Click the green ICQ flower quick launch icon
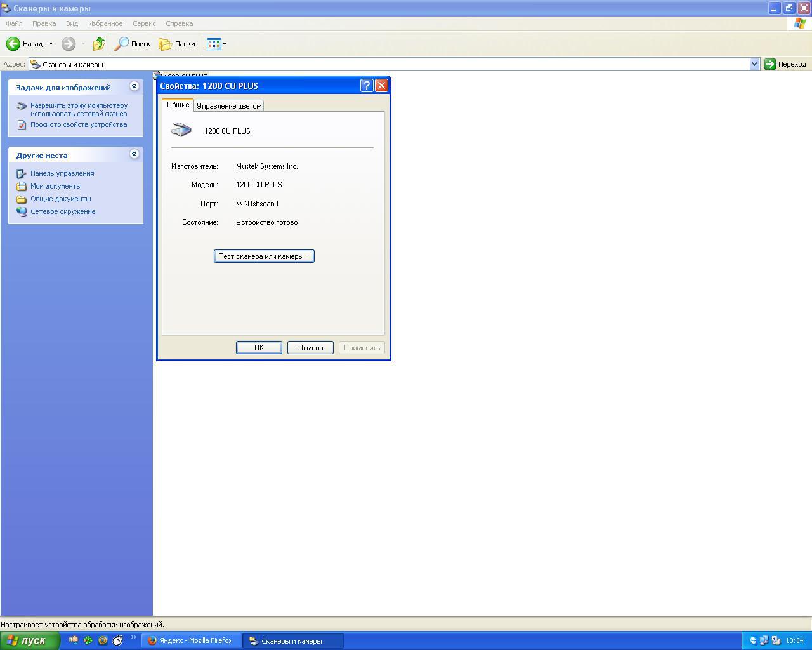This screenshot has width=812, height=650. coord(88,640)
